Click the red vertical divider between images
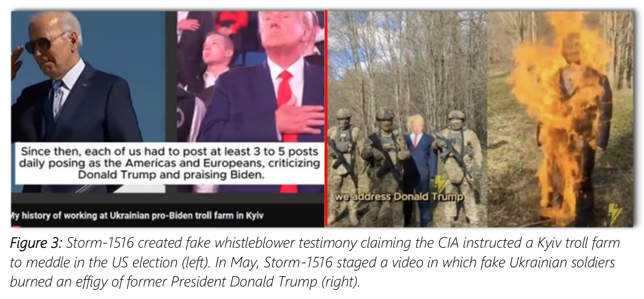The image size is (644, 299). pyautogui.click(x=326, y=119)
